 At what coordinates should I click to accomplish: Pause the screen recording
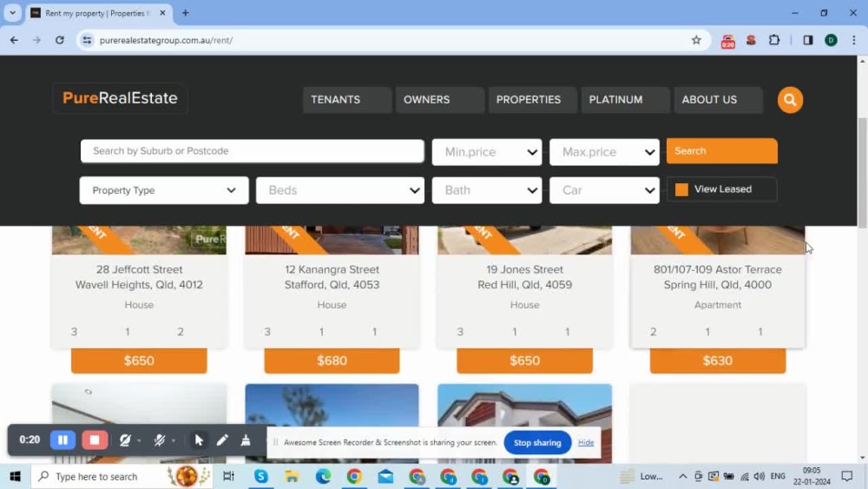(62, 439)
